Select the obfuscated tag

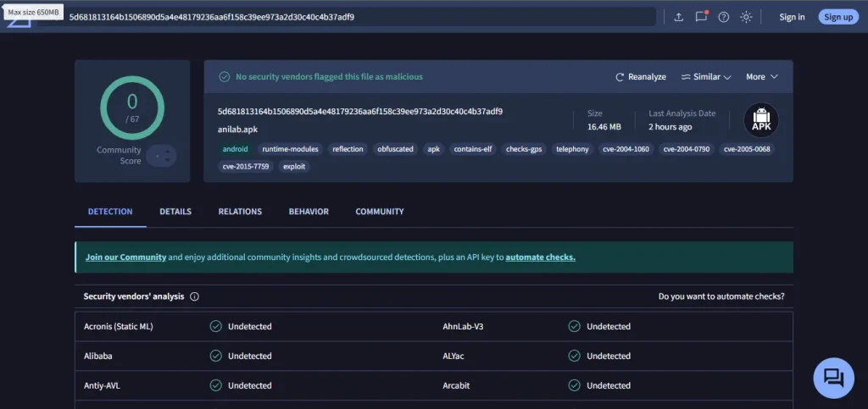click(395, 149)
